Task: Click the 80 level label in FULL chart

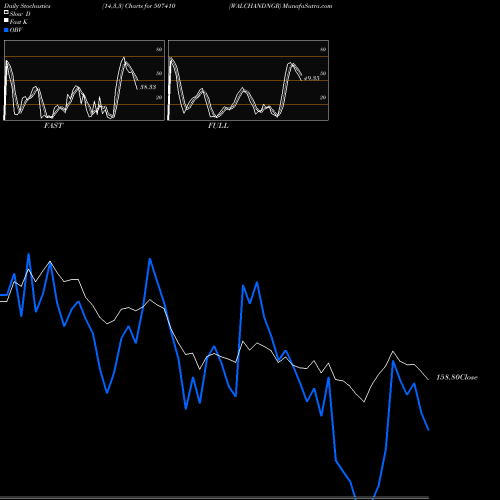Action: pyautogui.click(x=323, y=49)
